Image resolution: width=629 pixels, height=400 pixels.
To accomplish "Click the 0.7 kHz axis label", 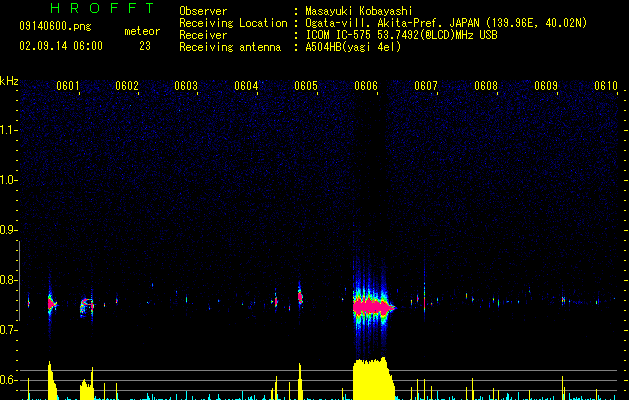I will 9,330.
